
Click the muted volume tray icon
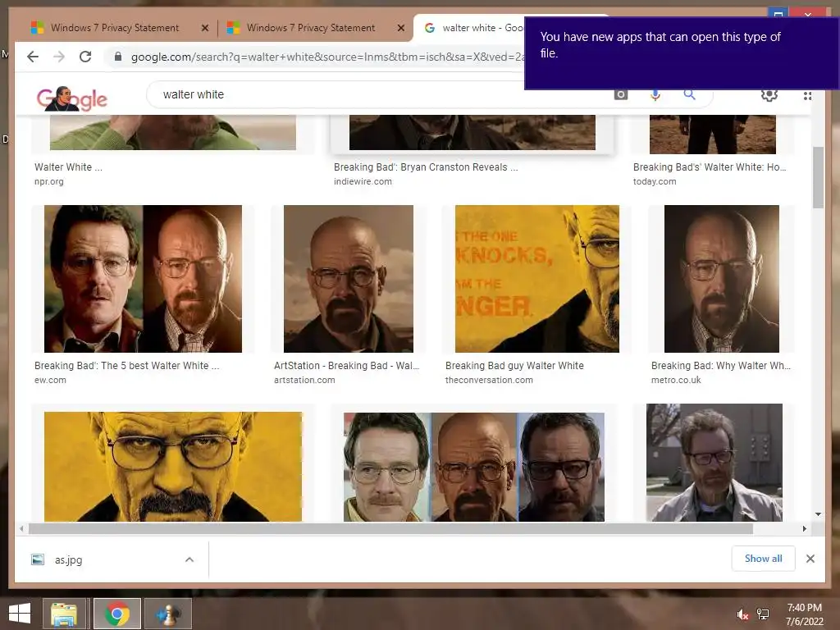[742, 614]
